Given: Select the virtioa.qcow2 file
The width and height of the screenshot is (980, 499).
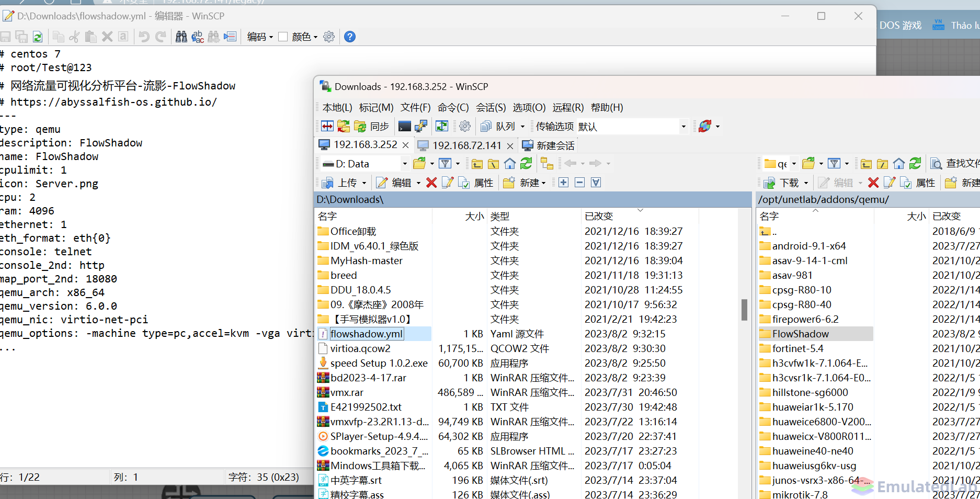Looking at the screenshot, I should click(x=360, y=348).
